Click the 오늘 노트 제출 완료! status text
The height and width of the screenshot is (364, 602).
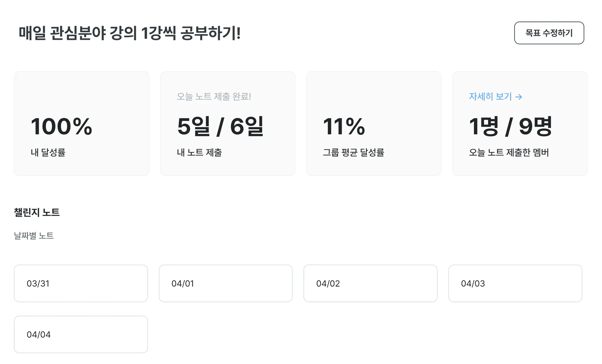pos(214,96)
